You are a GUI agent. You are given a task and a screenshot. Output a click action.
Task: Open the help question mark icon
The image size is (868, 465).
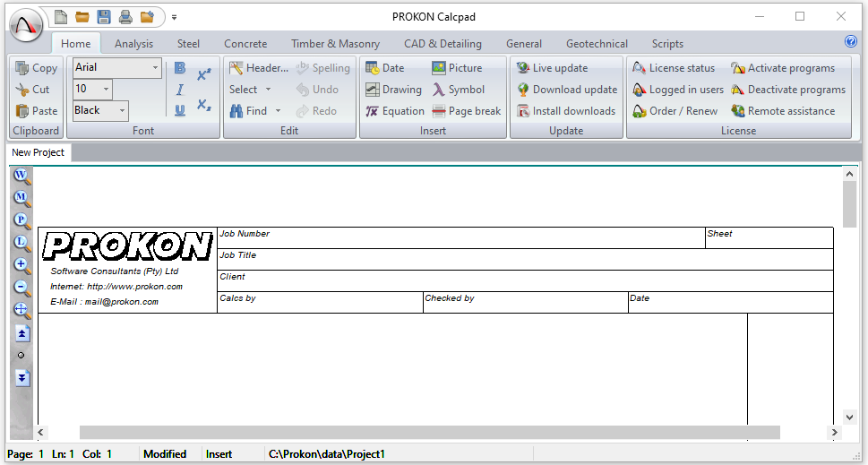click(850, 41)
